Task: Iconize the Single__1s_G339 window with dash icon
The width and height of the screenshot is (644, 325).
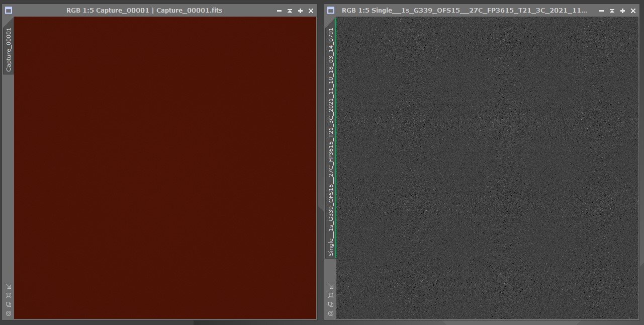Action: pos(601,11)
